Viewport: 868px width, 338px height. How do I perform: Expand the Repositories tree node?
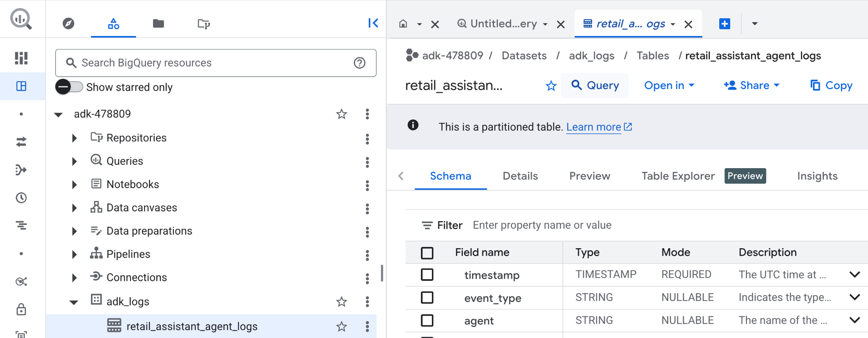point(75,138)
